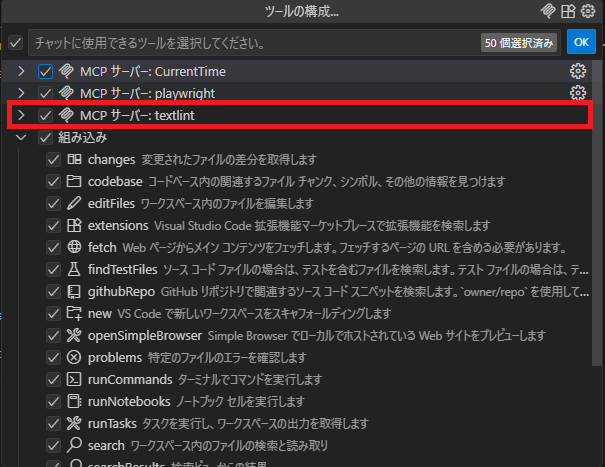
Task: Open settings gear in the title bar
Action: (x=588, y=11)
